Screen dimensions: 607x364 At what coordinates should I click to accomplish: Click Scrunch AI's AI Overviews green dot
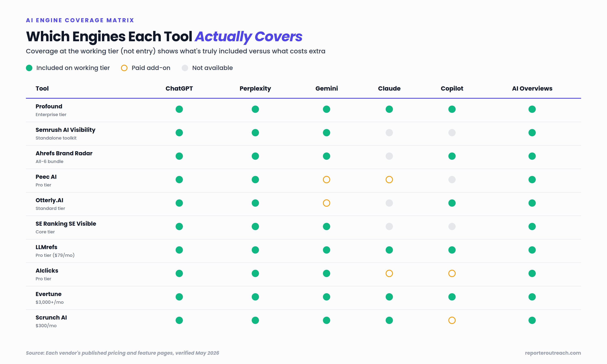click(532, 320)
